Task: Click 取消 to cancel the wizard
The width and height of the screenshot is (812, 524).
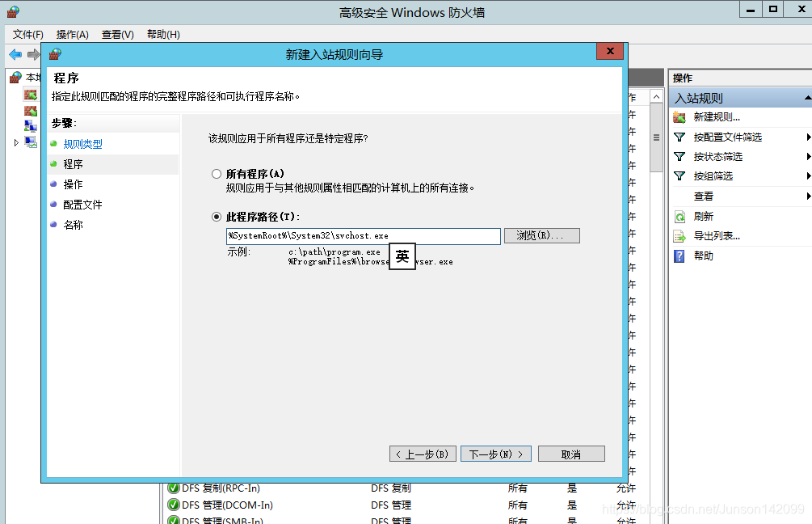Action: (x=571, y=454)
